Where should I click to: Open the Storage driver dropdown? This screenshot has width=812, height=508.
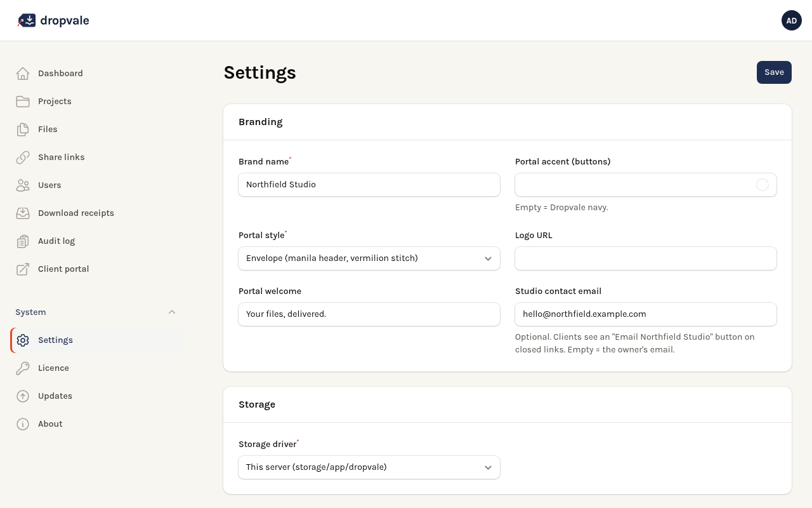(369, 467)
